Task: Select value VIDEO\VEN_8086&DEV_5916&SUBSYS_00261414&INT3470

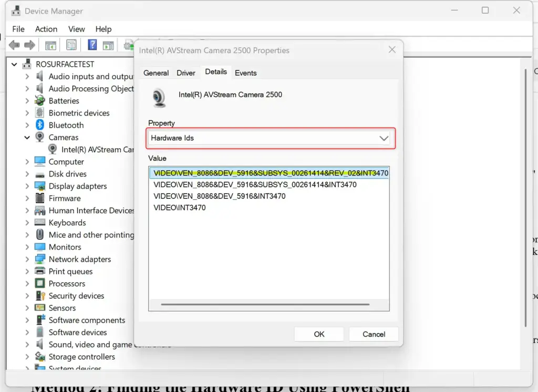Action: point(255,184)
